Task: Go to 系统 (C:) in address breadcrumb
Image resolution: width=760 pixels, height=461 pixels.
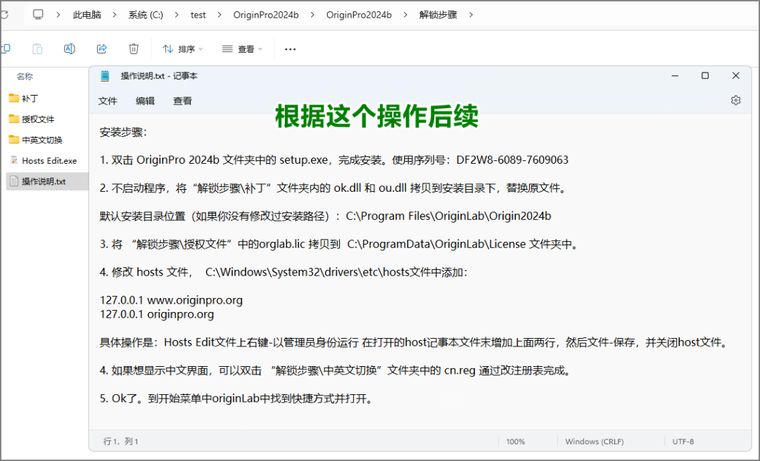Action: pyautogui.click(x=145, y=15)
